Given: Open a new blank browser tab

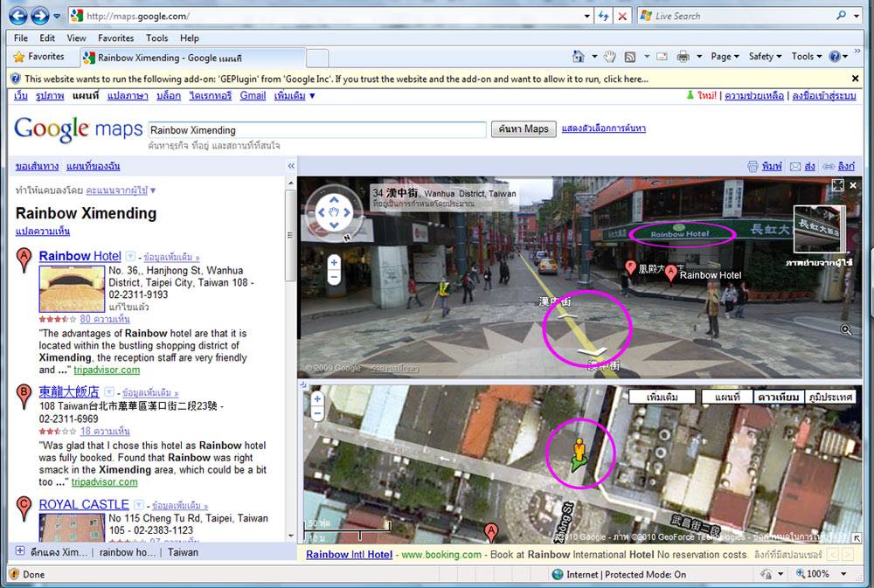Looking at the screenshot, I should coord(317,58).
